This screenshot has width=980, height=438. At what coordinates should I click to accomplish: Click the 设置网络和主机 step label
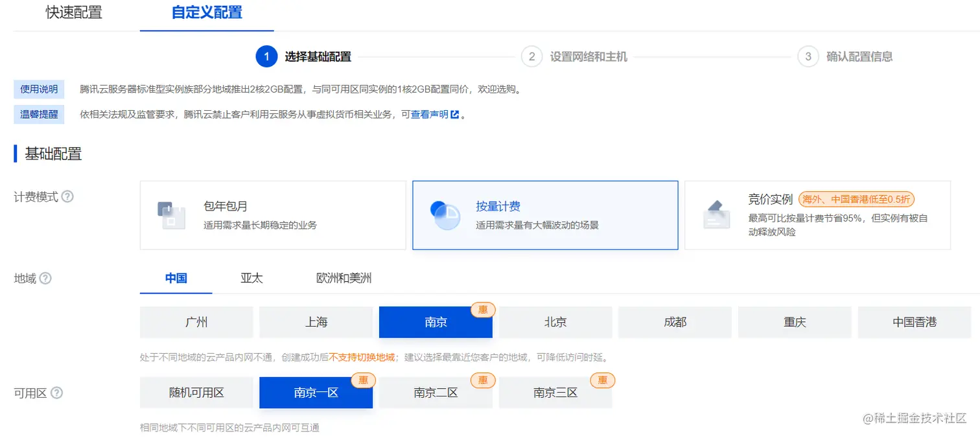589,56
